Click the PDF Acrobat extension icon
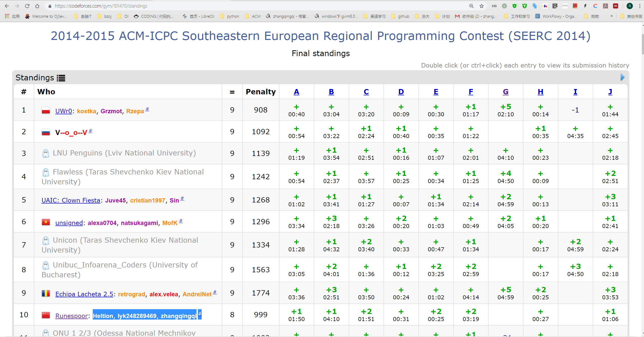Screen dimensions: 644x337 click(x=605, y=6)
